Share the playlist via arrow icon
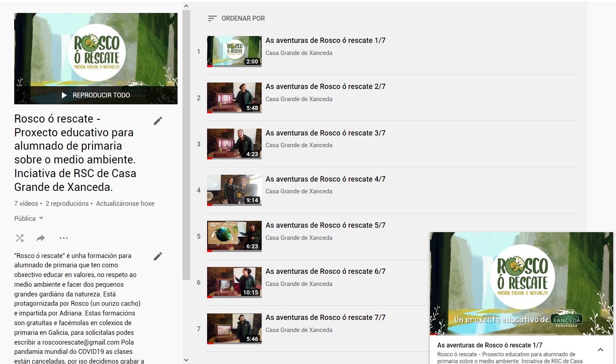The height and width of the screenshot is (364, 616). tap(40, 238)
